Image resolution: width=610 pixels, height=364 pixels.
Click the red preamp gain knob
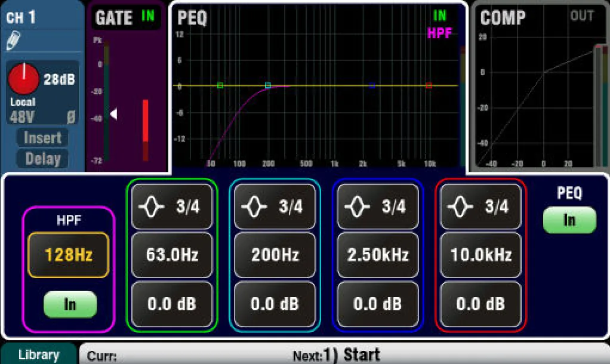24,79
